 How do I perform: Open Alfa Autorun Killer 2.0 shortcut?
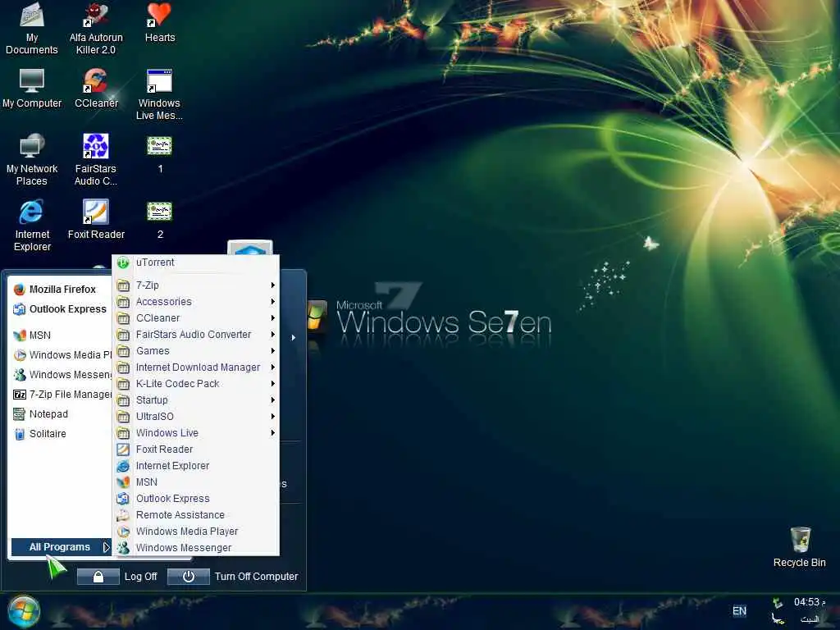96,29
